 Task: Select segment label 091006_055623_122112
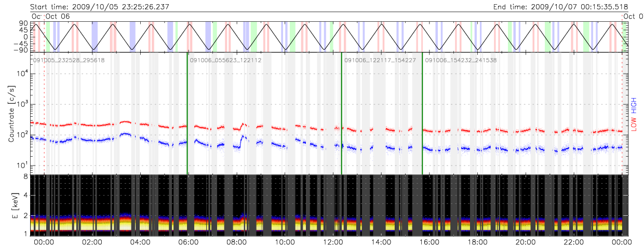[225, 61]
